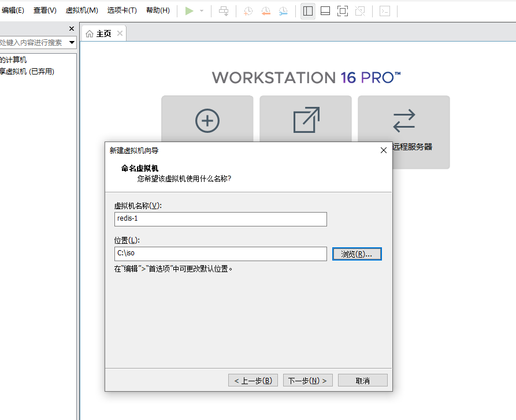Open the 帮助(H) menu
Image resolution: width=516 pixels, height=420 pixels.
158,10
